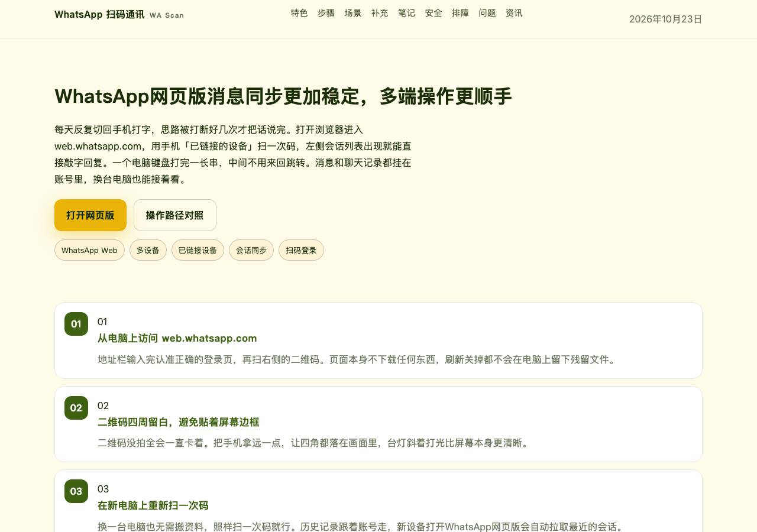Click the intro paragraph starting 每天反复切回手机打字

click(234, 154)
